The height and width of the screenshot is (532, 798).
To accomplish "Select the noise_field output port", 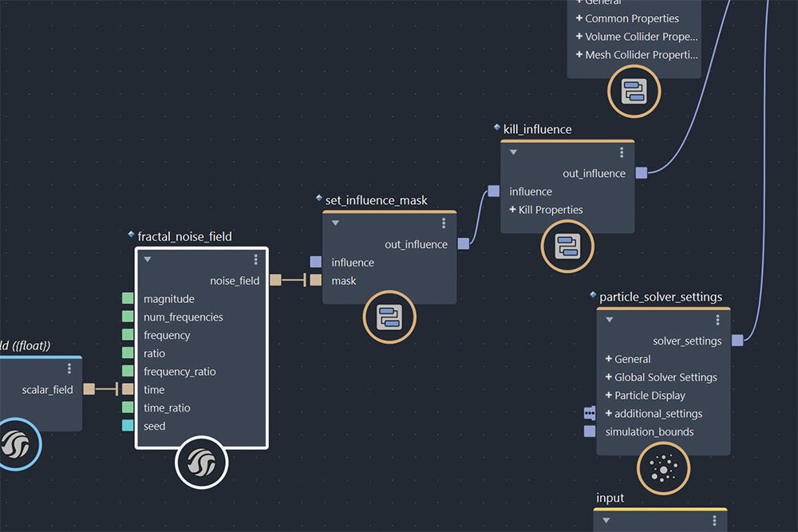I will (x=275, y=280).
